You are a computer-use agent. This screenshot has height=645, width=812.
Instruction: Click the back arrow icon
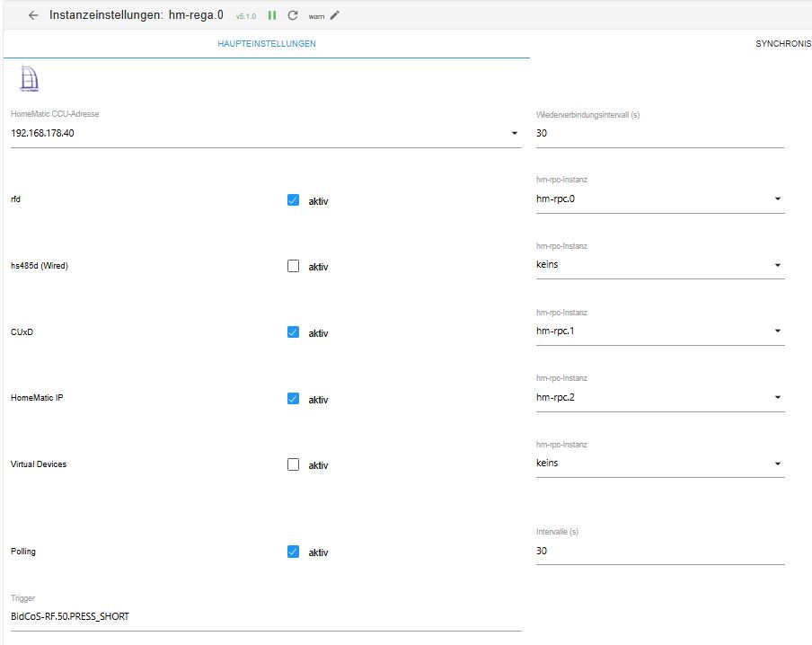33,15
